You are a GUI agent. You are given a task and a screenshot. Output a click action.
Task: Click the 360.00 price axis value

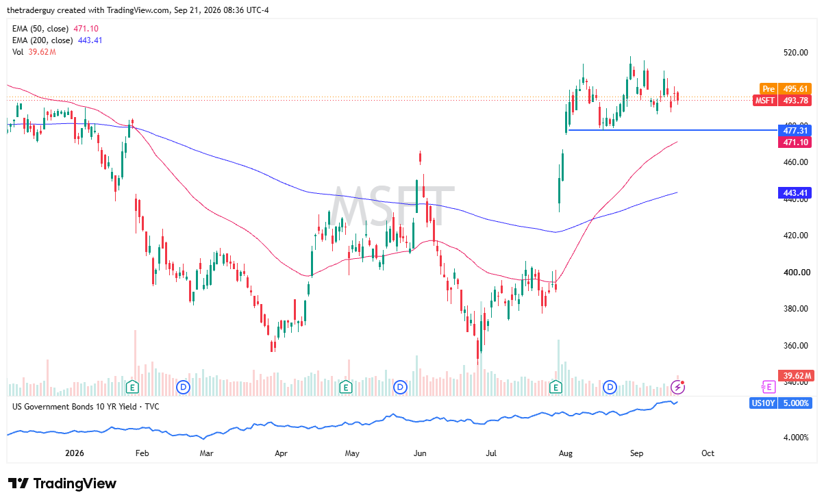795,345
